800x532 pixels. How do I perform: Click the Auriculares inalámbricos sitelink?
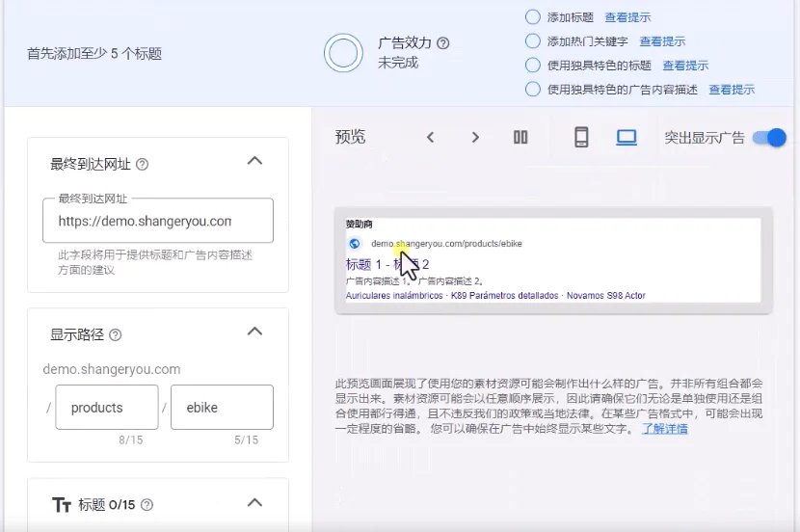click(x=394, y=295)
